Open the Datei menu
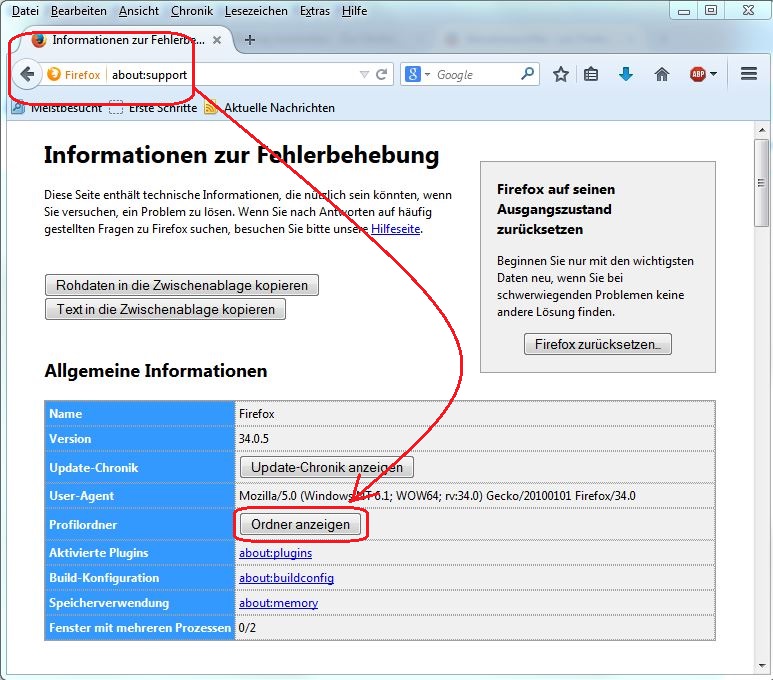 [25, 10]
